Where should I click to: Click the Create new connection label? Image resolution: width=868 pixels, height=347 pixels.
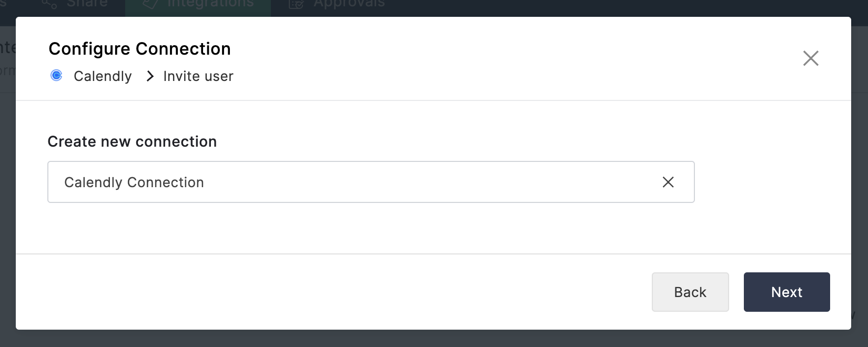coord(132,141)
